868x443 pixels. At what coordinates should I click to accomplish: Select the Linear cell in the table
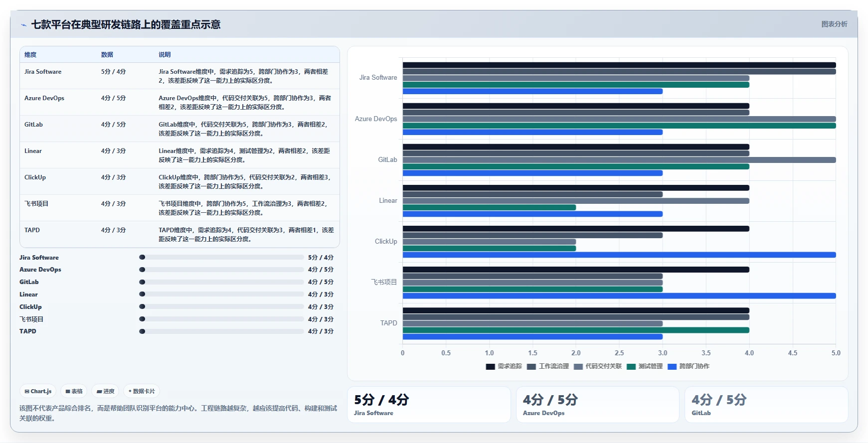tap(33, 151)
